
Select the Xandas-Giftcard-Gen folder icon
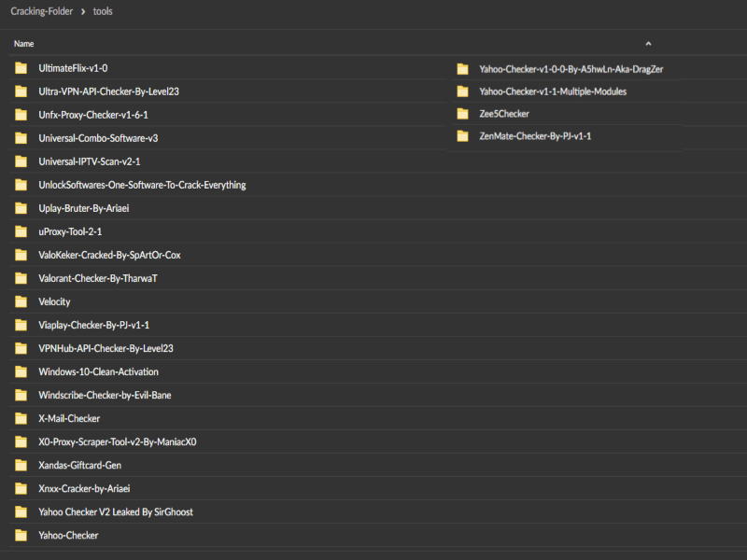[x=21, y=465]
